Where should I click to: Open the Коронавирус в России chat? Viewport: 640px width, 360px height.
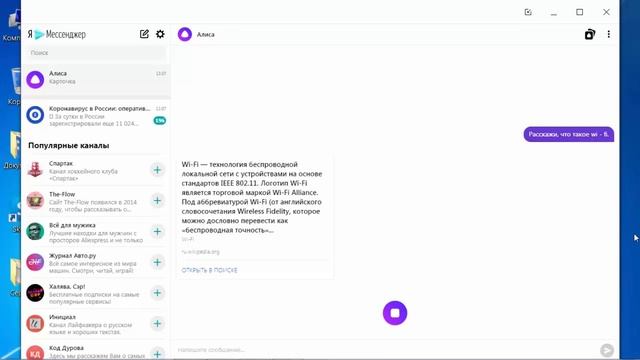(96, 116)
